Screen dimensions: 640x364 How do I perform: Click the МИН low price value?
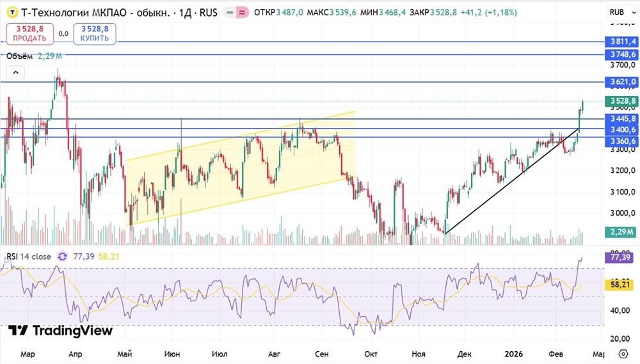point(392,13)
